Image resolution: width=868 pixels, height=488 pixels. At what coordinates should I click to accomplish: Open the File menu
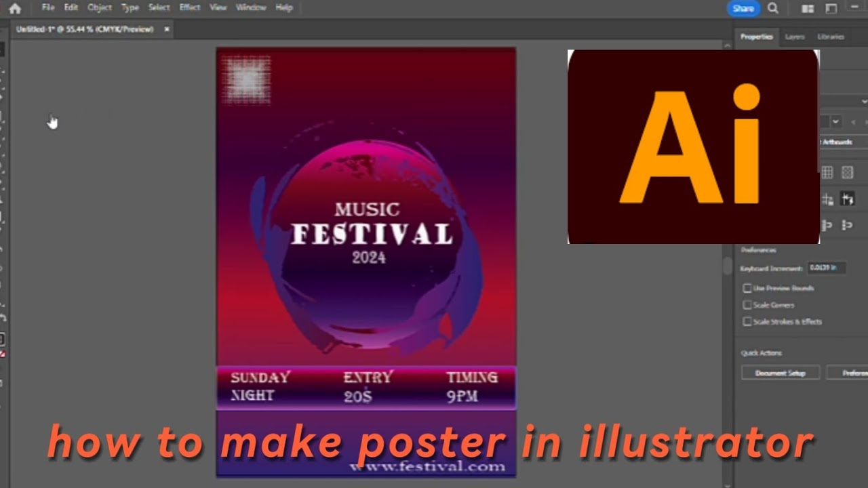[x=47, y=7]
